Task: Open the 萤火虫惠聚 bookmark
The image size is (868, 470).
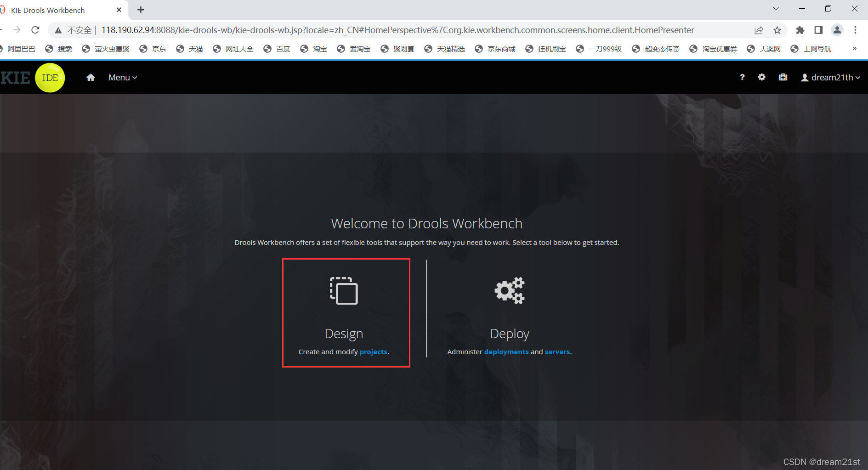Action: (106, 49)
